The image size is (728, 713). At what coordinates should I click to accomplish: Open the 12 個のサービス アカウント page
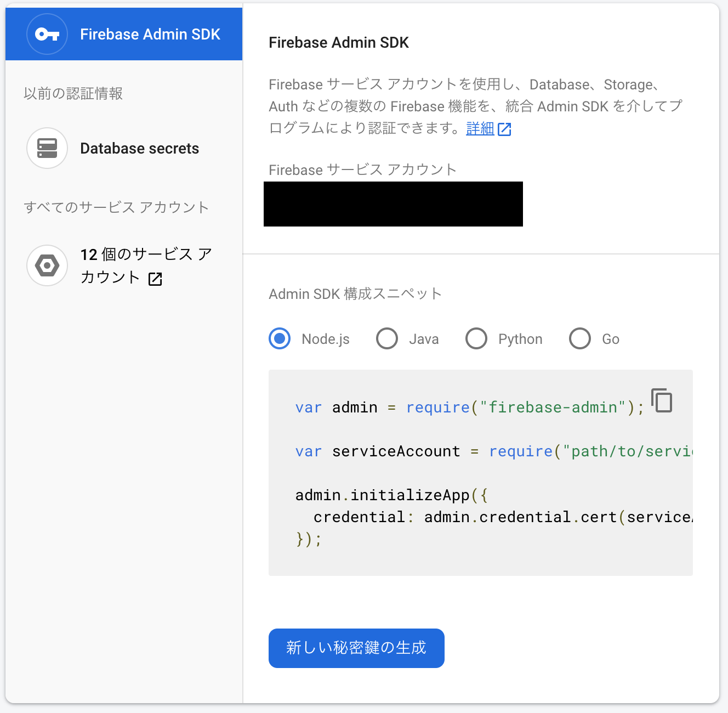146,266
